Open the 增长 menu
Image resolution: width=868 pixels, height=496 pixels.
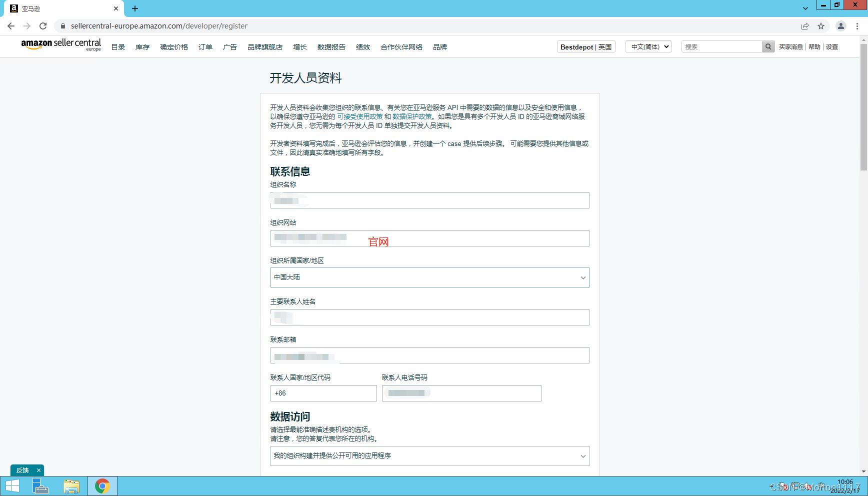point(300,47)
